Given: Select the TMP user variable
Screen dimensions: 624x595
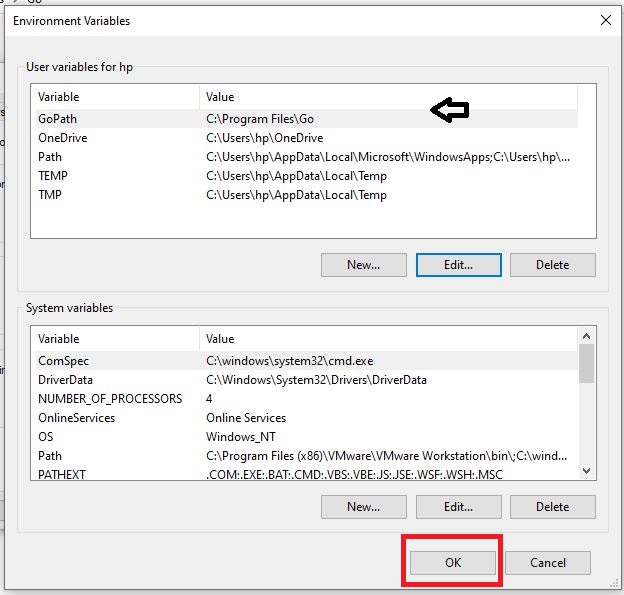Looking at the screenshot, I should click(x=306, y=195).
